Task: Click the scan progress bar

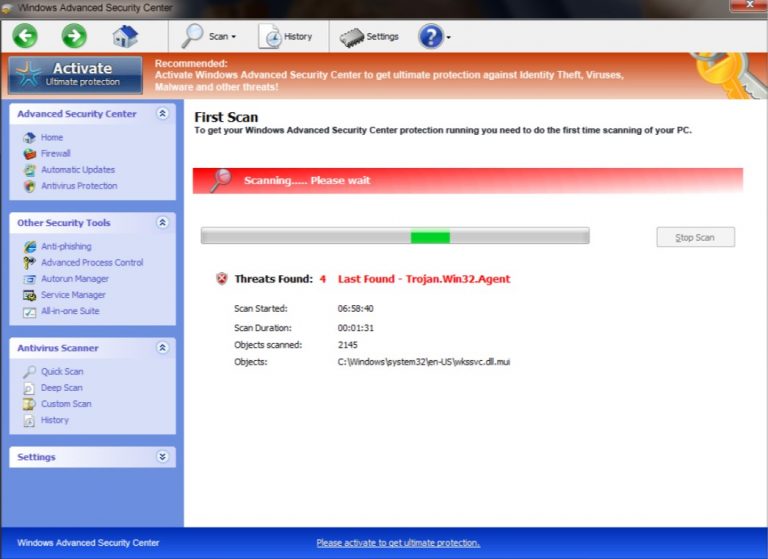Action: point(395,236)
